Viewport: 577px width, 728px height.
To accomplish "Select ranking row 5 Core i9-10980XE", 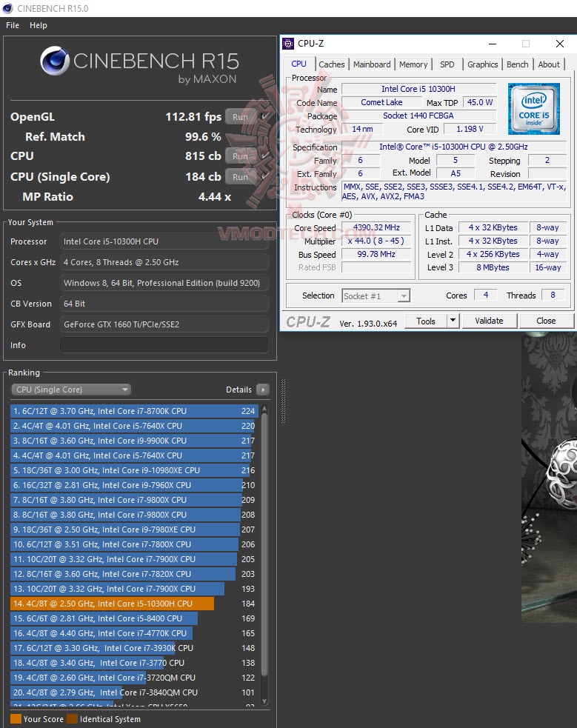I will [134, 470].
